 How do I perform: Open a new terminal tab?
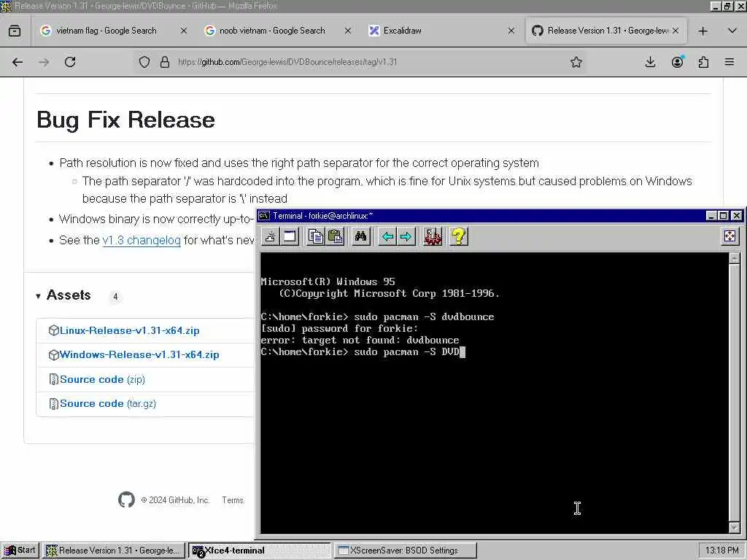point(271,236)
